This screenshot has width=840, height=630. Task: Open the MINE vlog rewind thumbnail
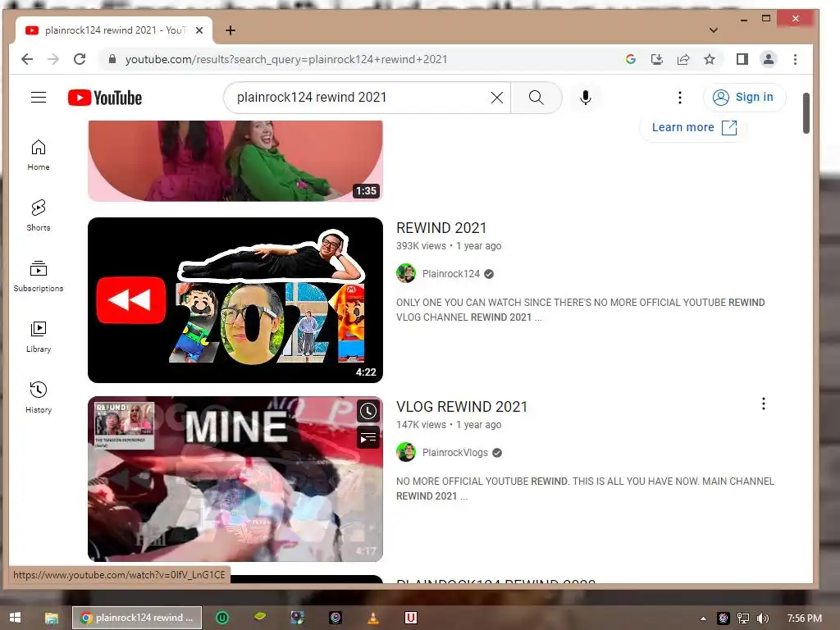pyautogui.click(x=235, y=479)
